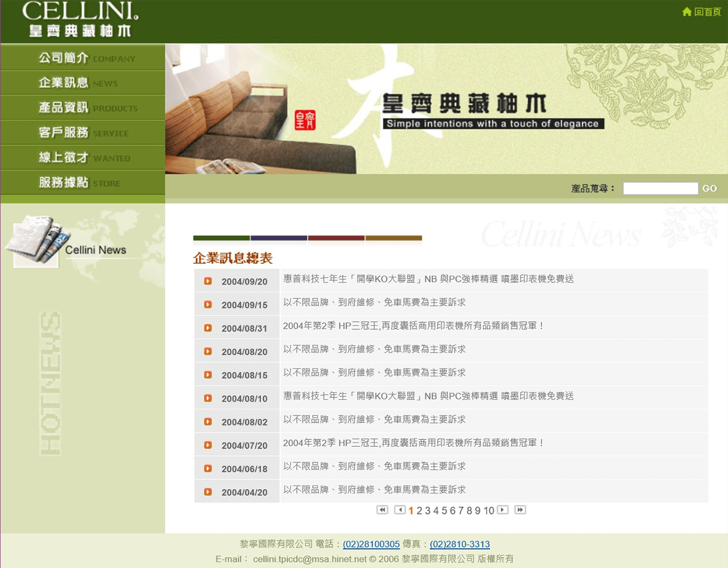The width and height of the screenshot is (728, 568).
Task: Go to previous page with left arrow
Action: [400, 509]
